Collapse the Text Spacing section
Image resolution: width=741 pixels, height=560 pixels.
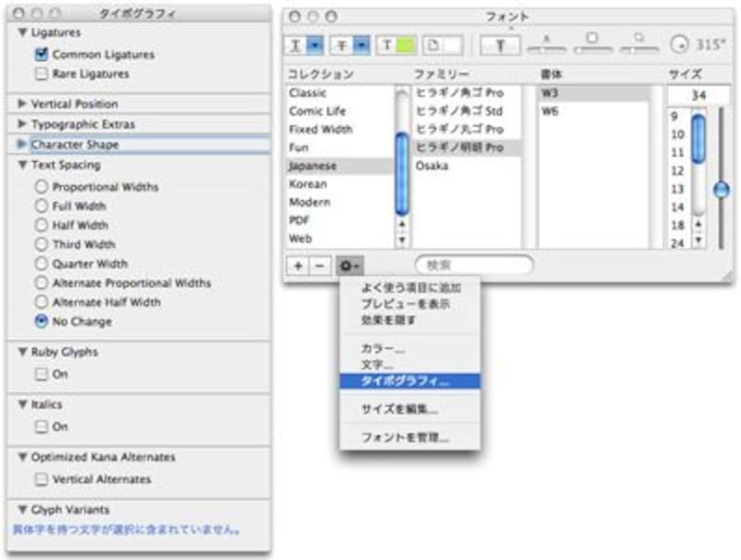pyautogui.click(x=22, y=166)
